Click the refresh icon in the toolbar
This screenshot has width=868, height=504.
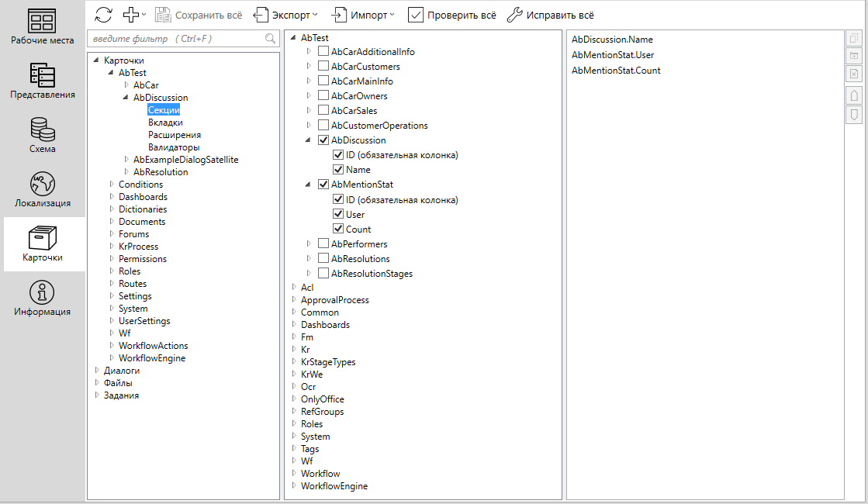[103, 15]
